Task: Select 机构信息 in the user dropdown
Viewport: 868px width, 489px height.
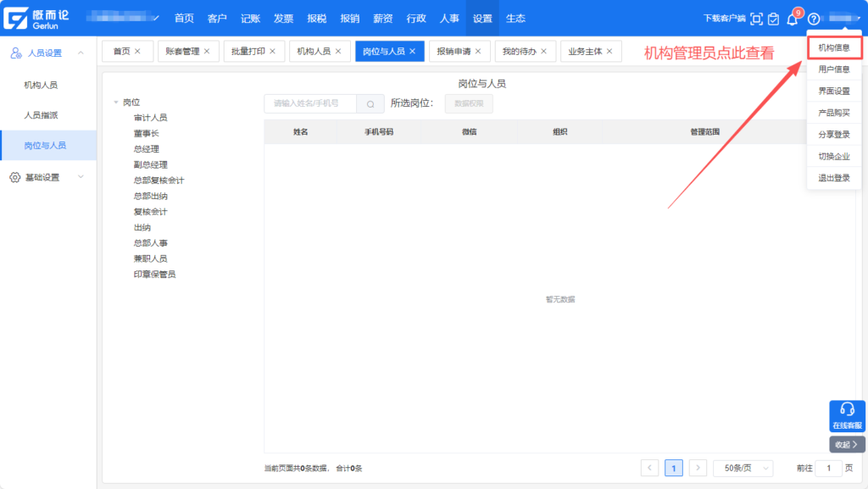Action: 834,48
